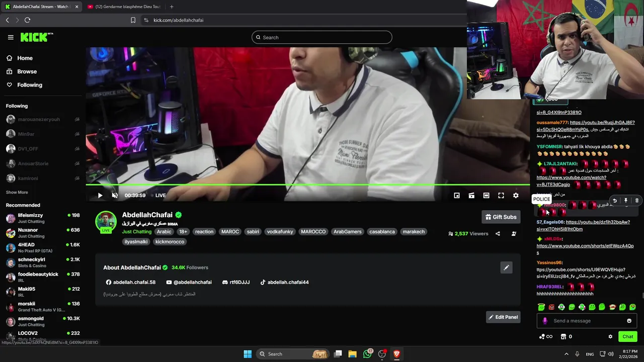
Task: Toggle notifications for Min9ar
Action: pos(77,134)
